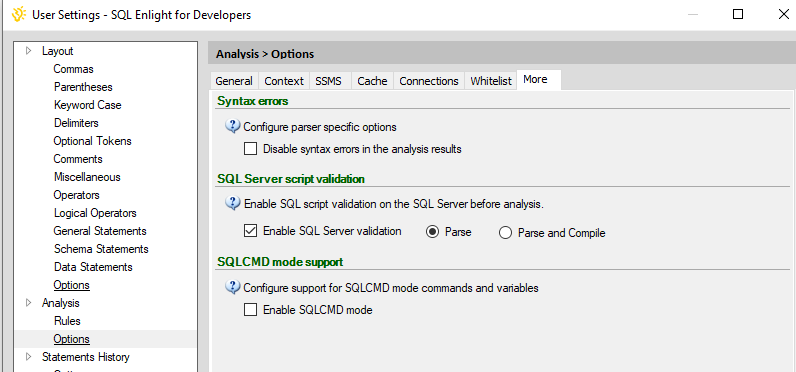Select the Parse radio option
The image size is (796, 372).
pyautogui.click(x=433, y=232)
